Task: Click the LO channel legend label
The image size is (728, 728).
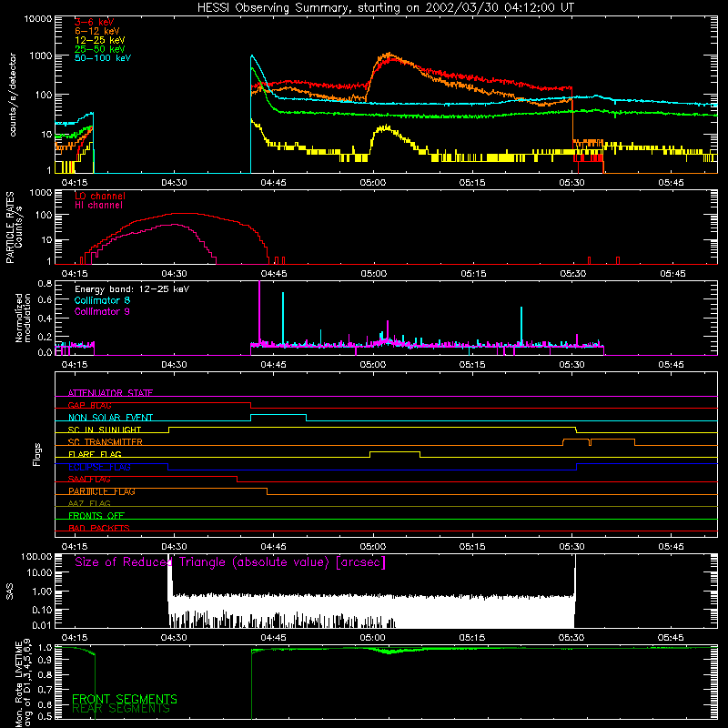Action: (100, 196)
